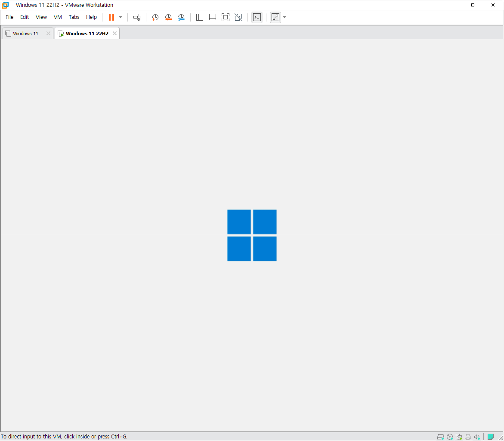Image resolution: width=504 pixels, height=441 pixels.
Task: Select the Windows 11 22H2 tab
Action: pos(87,34)
